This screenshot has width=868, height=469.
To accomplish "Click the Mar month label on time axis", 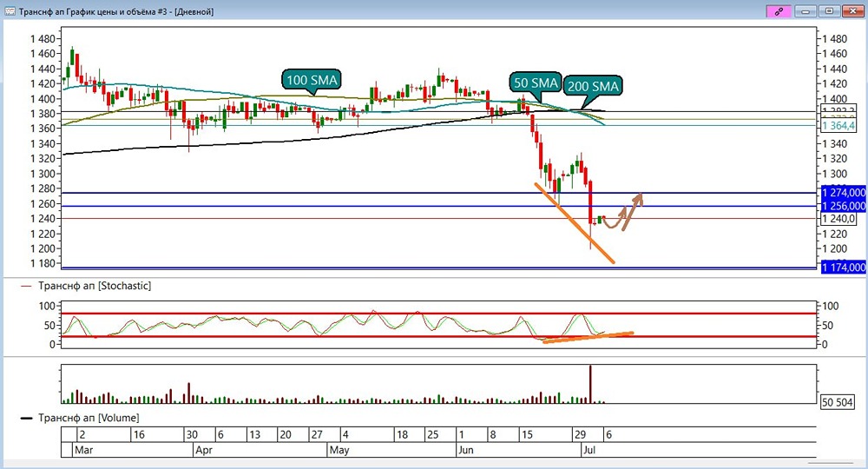I will [x=83, y=450].
